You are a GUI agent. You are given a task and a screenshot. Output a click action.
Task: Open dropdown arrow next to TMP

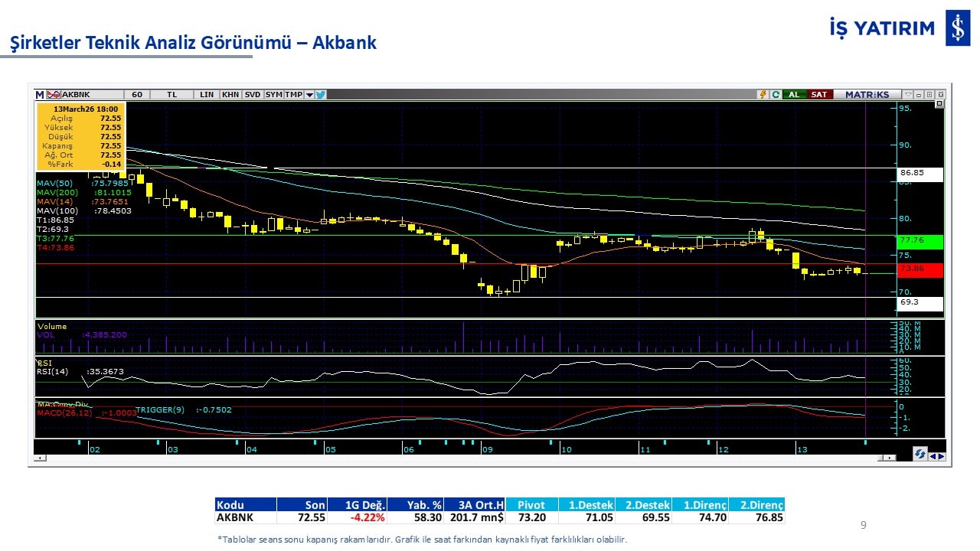pos(309,95)
